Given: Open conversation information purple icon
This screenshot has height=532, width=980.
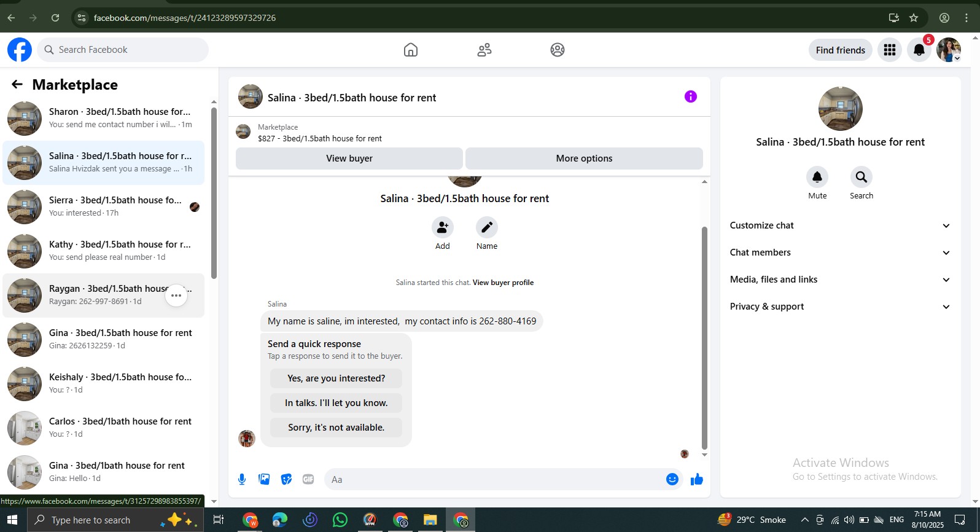Looking at the screenshot, I should click(x=691, y=96).
